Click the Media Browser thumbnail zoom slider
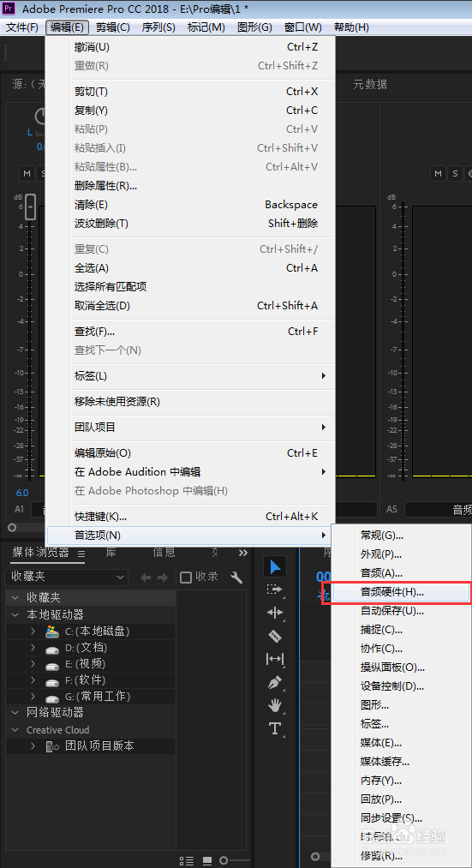 point(224,860)
